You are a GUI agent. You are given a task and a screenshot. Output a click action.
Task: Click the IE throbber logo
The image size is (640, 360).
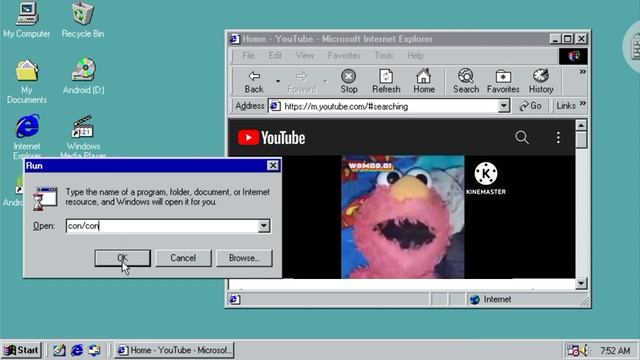573,56
